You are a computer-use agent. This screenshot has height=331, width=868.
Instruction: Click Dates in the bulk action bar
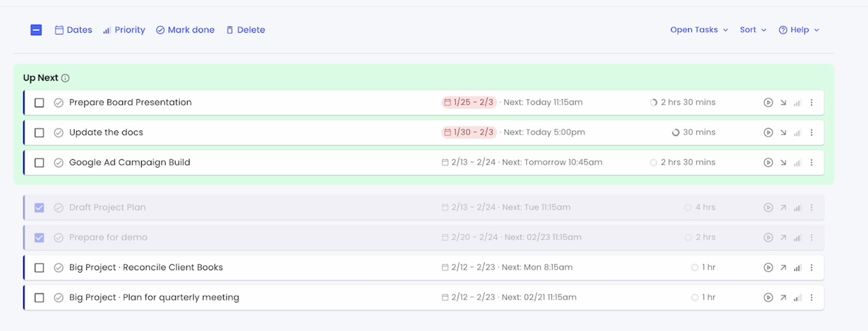point(74,30)
